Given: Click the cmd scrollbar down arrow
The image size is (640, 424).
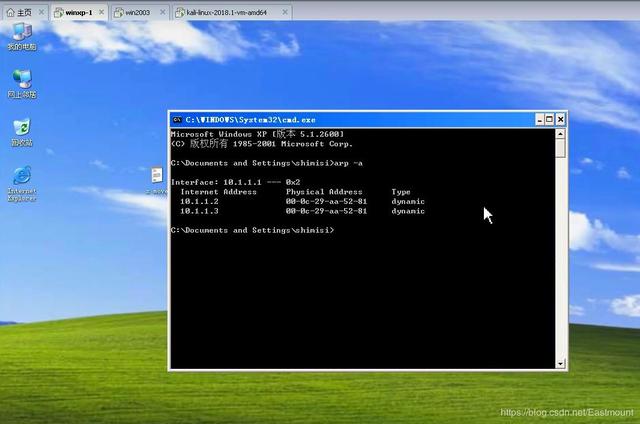Looking at the screenshot, I should pyautogui.click(x=560, y=363).
